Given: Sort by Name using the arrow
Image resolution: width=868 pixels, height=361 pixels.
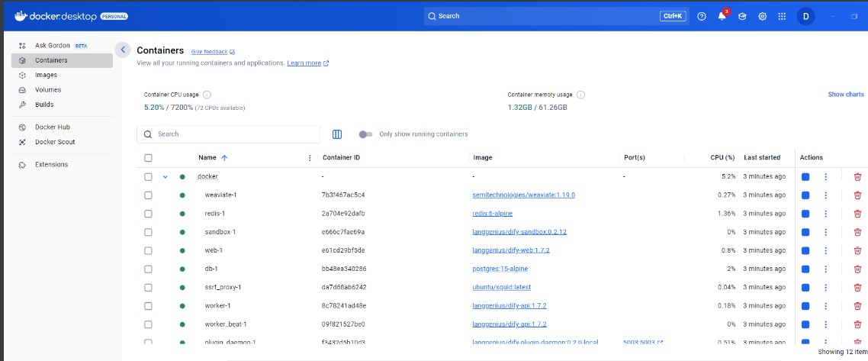Looking at the screenshot, I should [224, 158].
